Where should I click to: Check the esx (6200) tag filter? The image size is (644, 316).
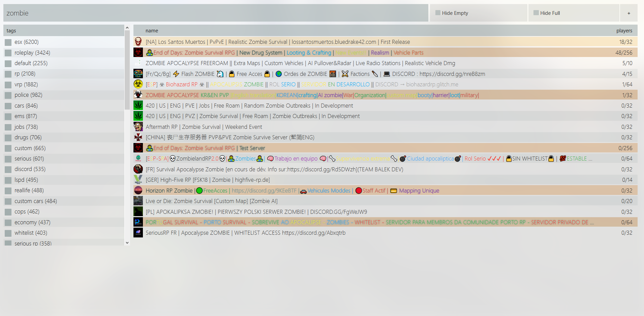coord(8,42)
